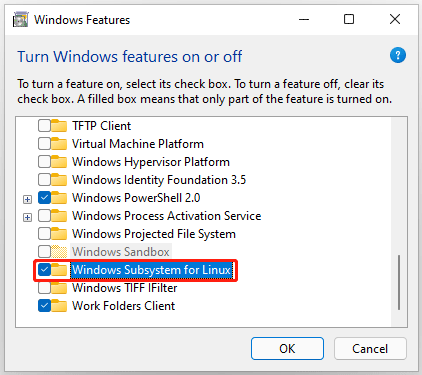Click the Cancel button

point(370,349)
